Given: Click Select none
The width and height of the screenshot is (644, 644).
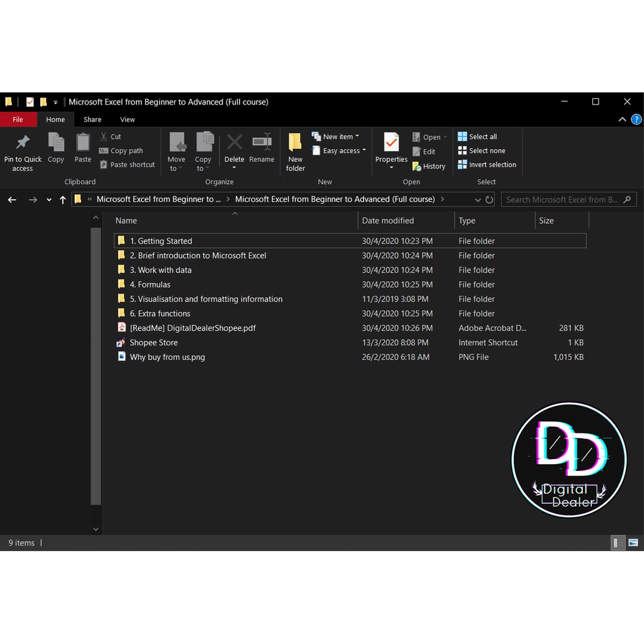Looking at the screenshot, I should click(x=482, y=151).
